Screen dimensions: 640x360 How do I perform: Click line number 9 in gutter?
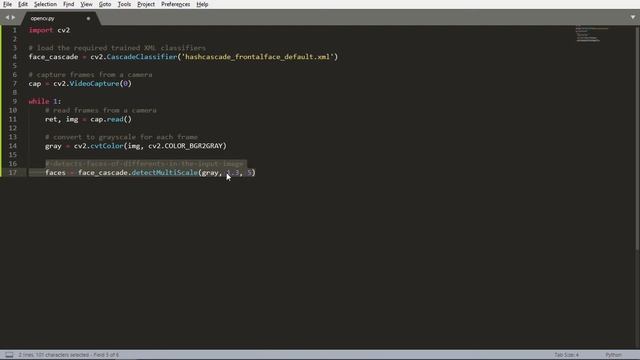[x=15, y=101]
